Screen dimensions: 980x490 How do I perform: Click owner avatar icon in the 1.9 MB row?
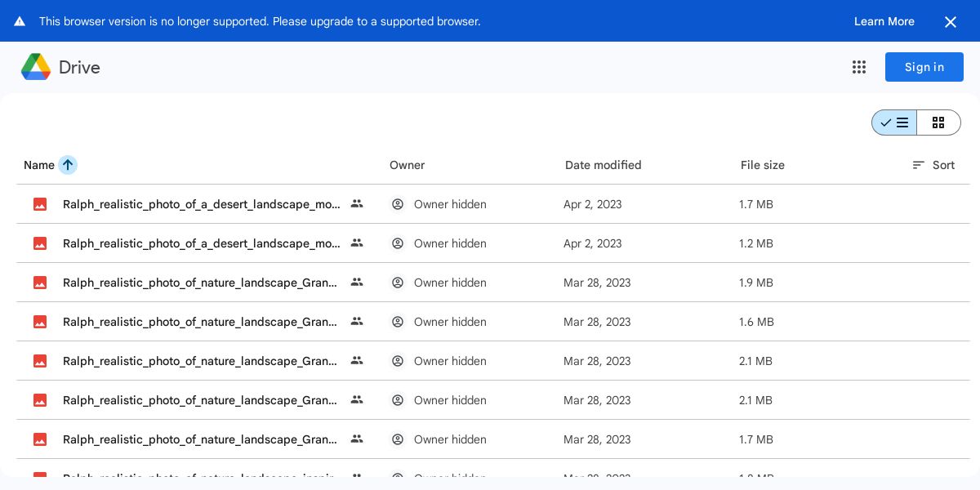click(x=398, y=283)
